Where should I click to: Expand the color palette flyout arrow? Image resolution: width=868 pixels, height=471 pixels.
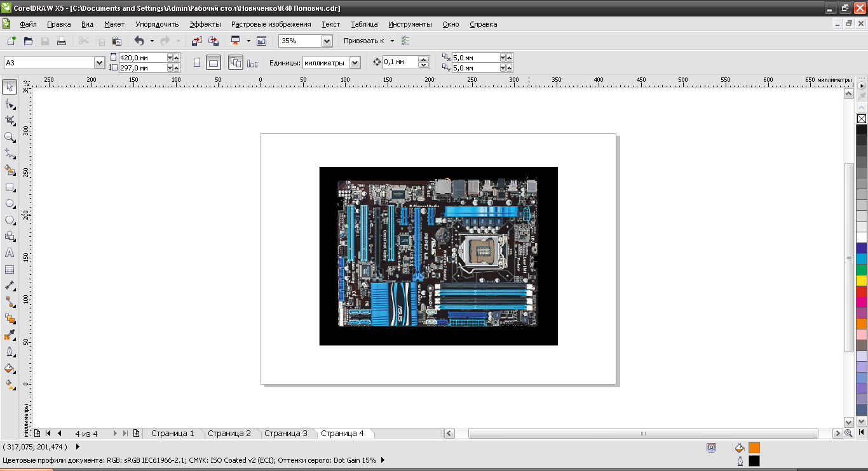point(862,85)
